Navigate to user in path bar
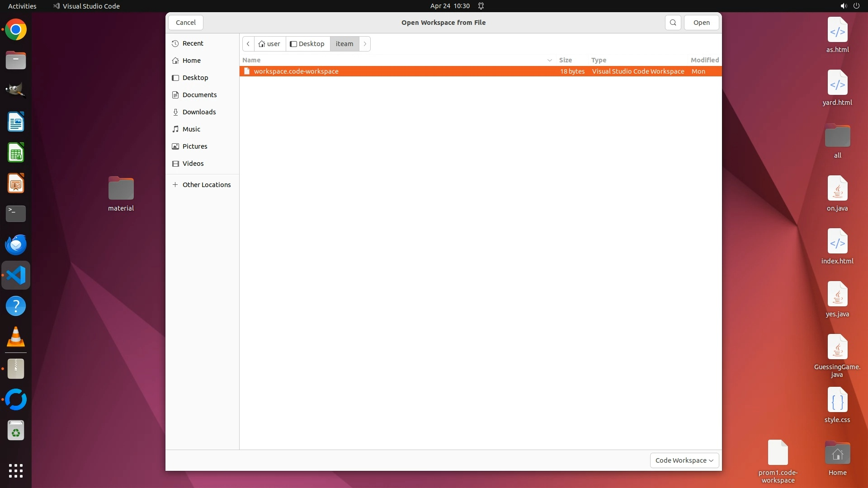 point(270,44)
